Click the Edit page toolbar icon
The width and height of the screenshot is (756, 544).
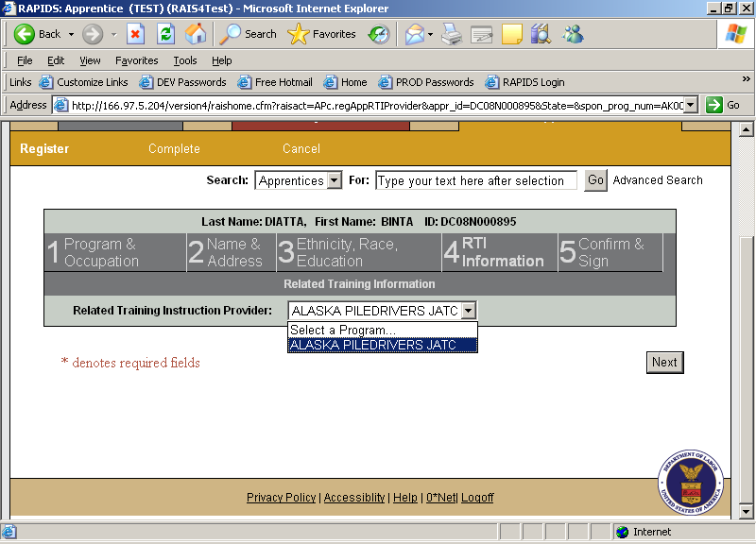click(482, 35)
